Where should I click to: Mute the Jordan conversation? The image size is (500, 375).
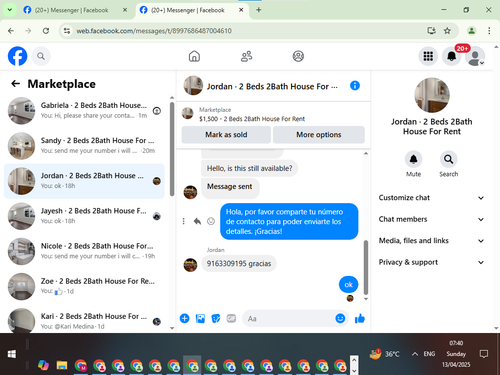[413, 159]
